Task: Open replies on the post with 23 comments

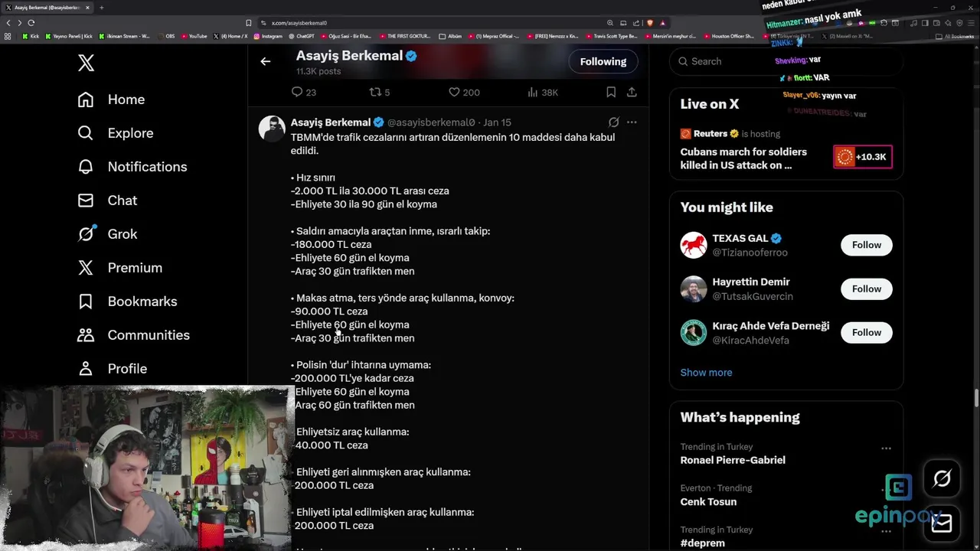Action: pyautogui.click(x=304, y=92)
